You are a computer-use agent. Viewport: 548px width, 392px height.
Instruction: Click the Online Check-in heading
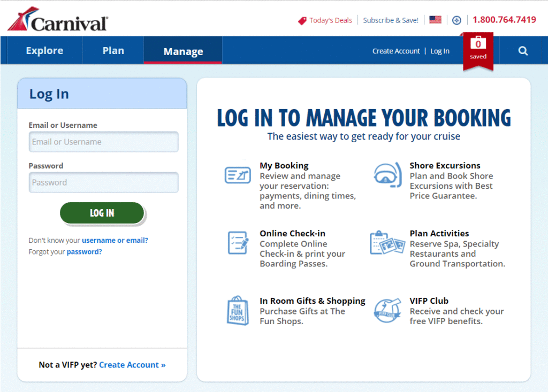pos(292,233)
